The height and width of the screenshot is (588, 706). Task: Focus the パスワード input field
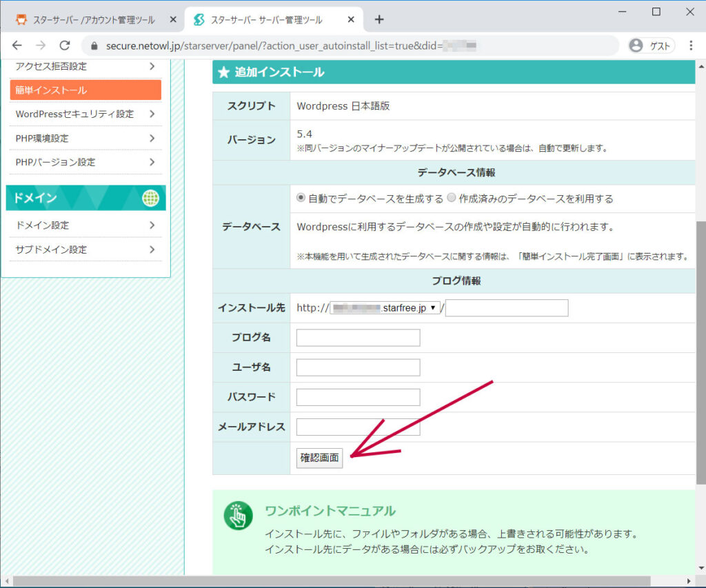coord(358,397)
